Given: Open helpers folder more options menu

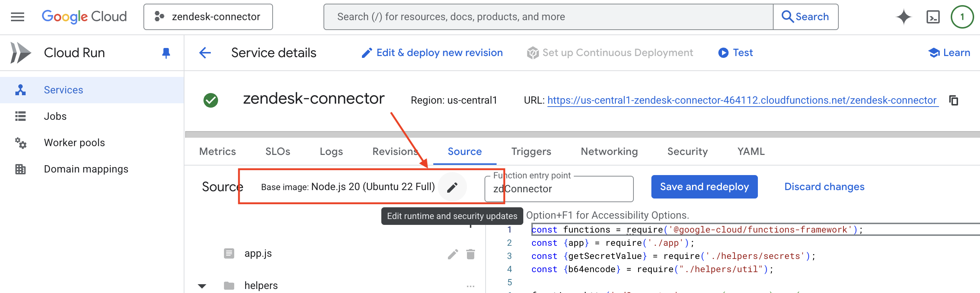Looking at the screenshot, I should pyautogui.click(x=471, y=286).
